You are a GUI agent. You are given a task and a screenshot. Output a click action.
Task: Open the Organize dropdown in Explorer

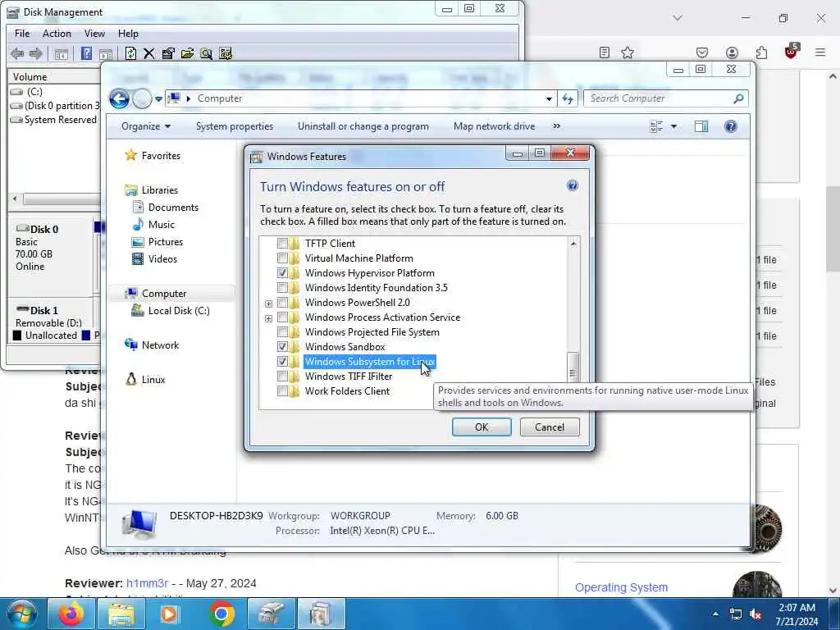(146, 126)
